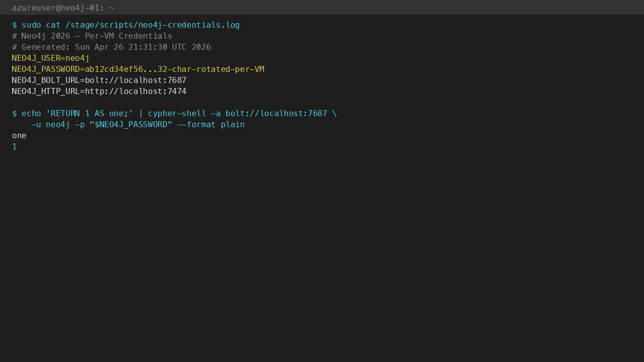
Task: Click the comment line '# Neo4j 2026 — Per-VM Credentials'
Action: pos(92,36)
